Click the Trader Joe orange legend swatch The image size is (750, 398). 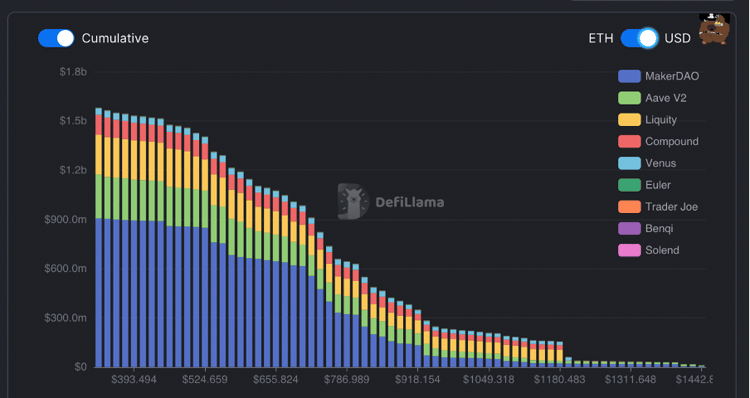629,207
